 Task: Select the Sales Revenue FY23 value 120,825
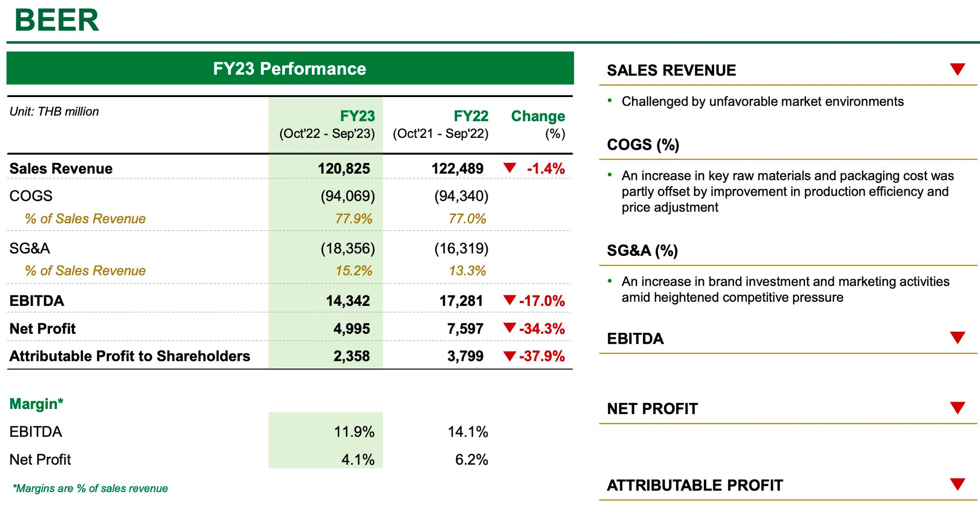tap(344, 168)
